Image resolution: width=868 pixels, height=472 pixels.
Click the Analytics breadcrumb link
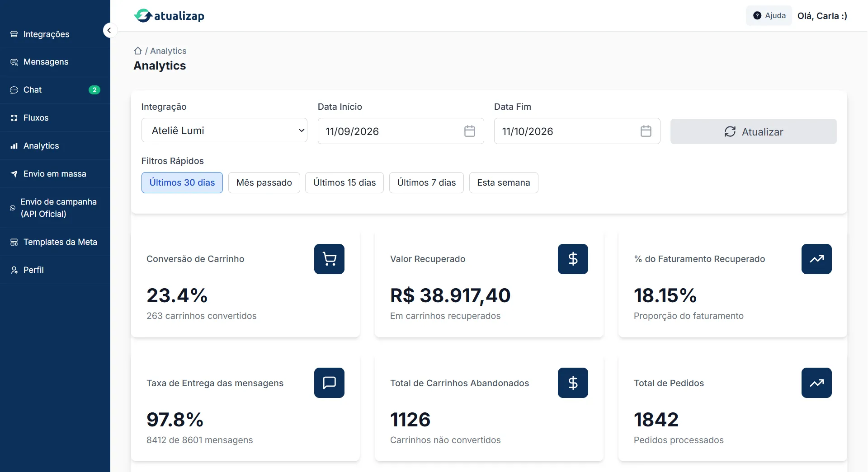coord(168,51)
